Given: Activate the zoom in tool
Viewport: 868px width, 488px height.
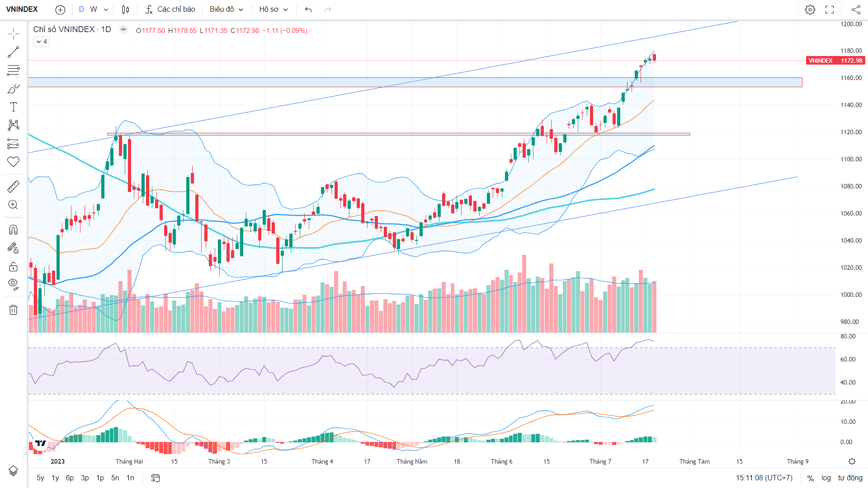Looking at the screenshot, I should pos(13,205).
